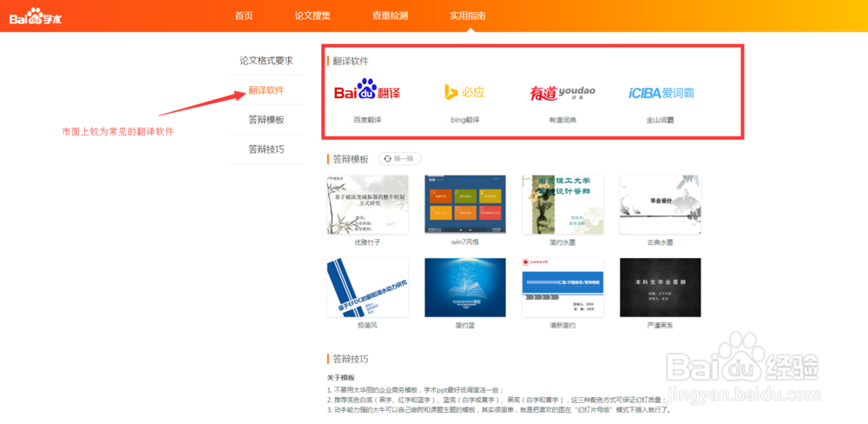Image resolution: width=868 pixels, height=424 pixels.
Task: Click the 有道 youdao logo
Action: (562, 93)
